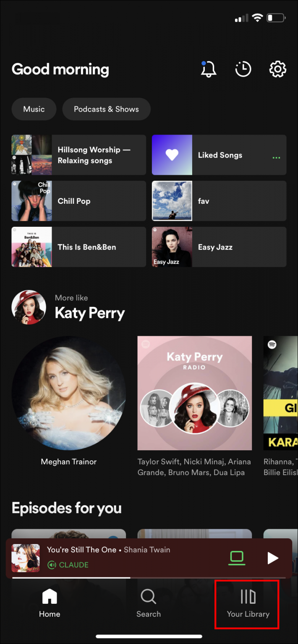Select the Meghan Trainor artist thumbnail

click(x=68, y=393)
